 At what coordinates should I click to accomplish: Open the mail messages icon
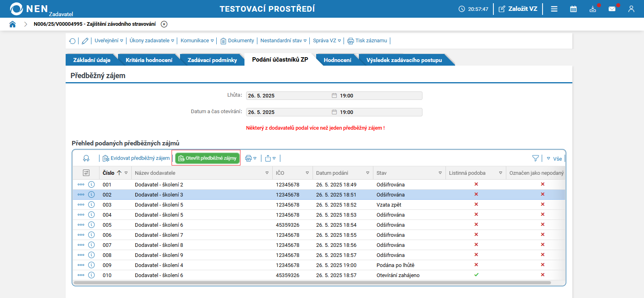click(612, 9)
